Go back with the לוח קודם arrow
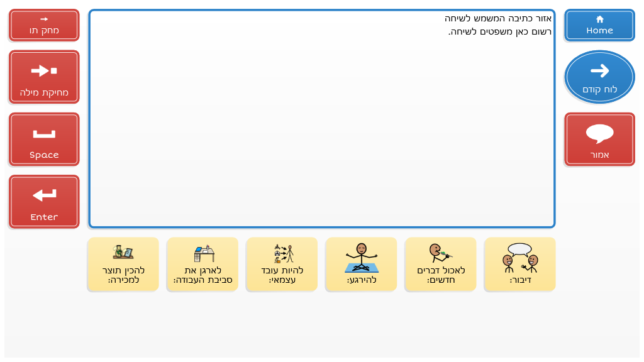The image size is (644, 362). (x=599, y=77)
